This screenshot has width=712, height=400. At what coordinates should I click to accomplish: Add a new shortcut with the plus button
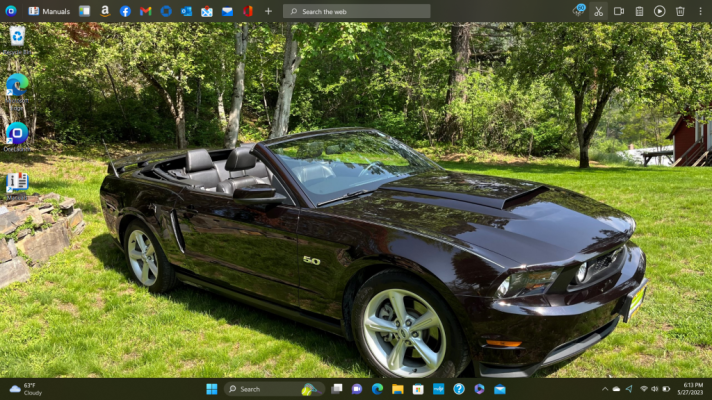tap(268, 11)
